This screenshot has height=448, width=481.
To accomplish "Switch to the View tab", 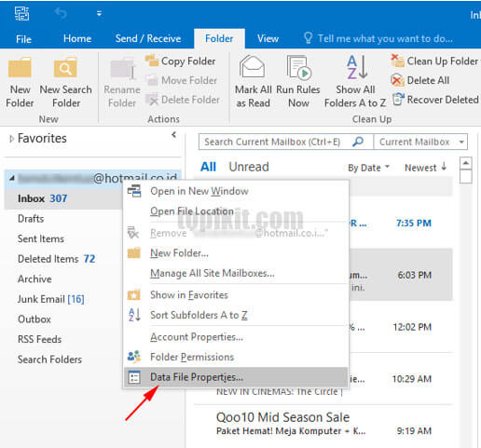I will point(268,38).
